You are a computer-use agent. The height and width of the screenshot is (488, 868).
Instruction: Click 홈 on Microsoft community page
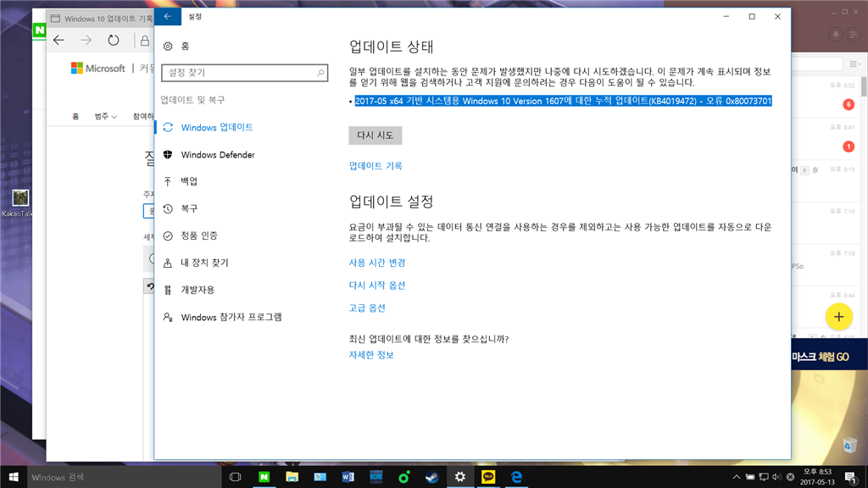[75, 117]
